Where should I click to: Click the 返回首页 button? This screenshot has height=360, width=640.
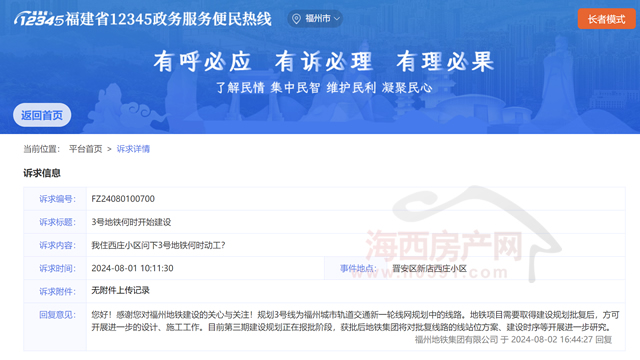pyautogui.click(x=42, y=115)
